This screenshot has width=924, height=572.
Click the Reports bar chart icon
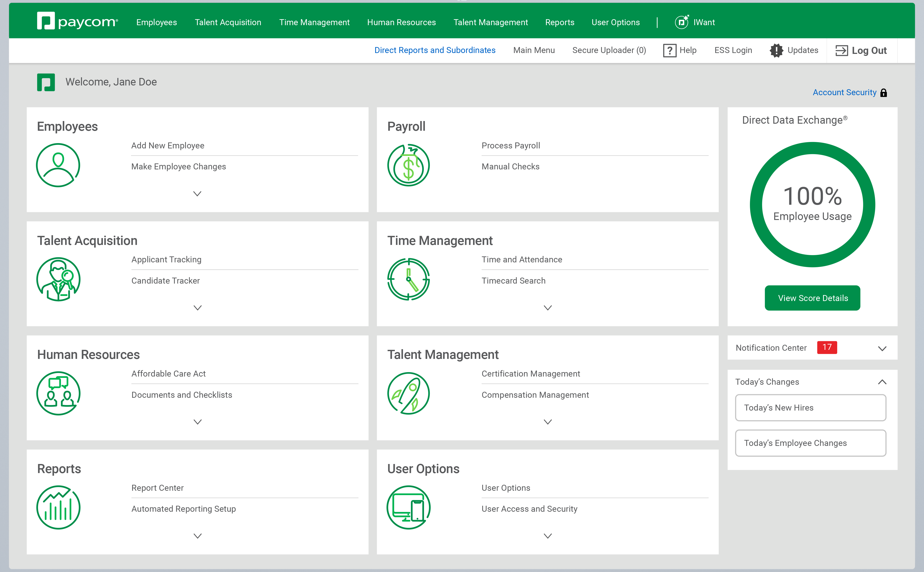pyautogui.click(x=58, y=507)
